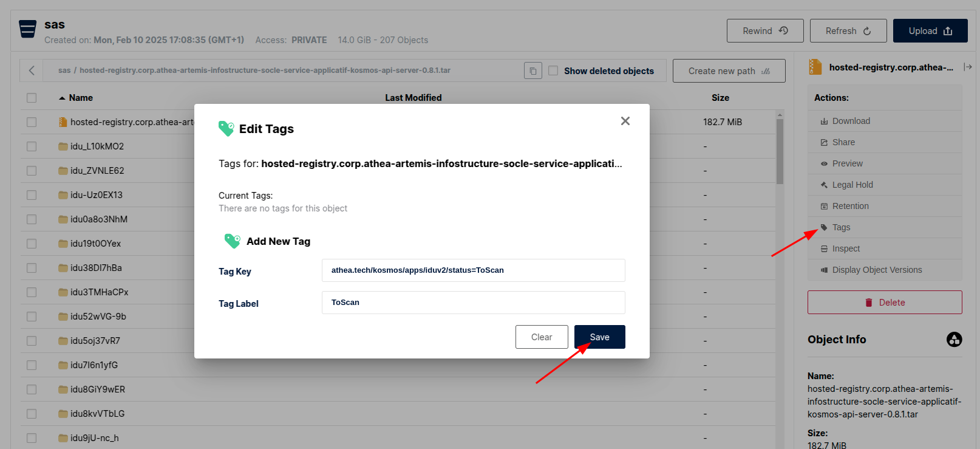Open the Inspect action

[845, 249]
